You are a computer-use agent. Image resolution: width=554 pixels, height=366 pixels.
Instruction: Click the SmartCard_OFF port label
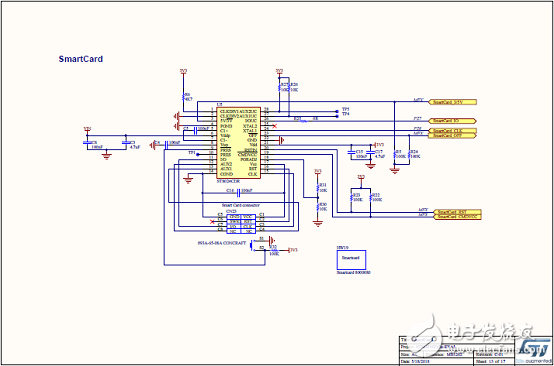453,136
